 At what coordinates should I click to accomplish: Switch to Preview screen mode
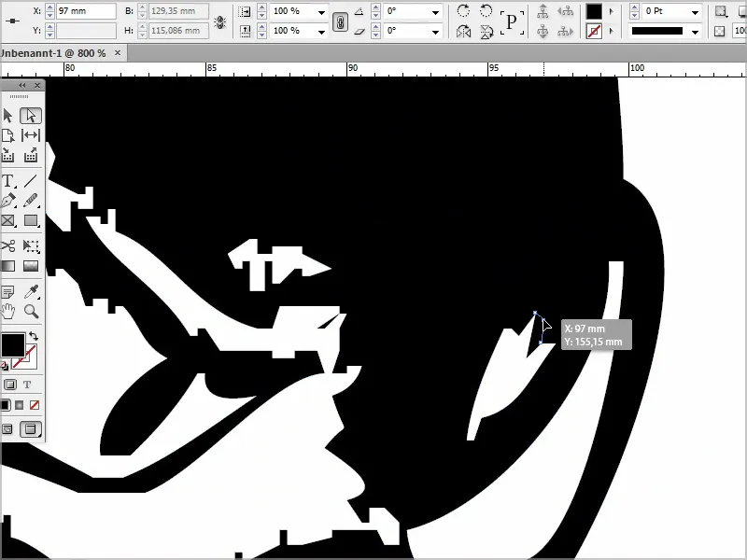[30, 429]
